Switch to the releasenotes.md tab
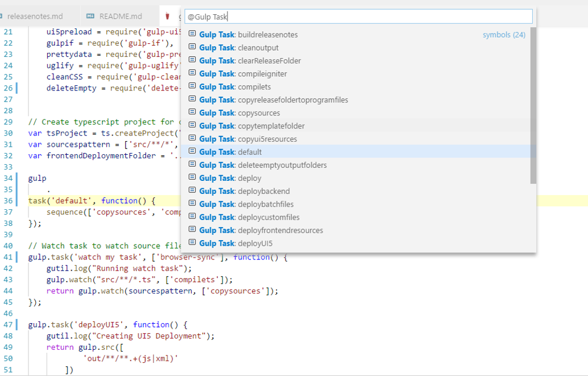The image size is (588, 376). [35, 16]
